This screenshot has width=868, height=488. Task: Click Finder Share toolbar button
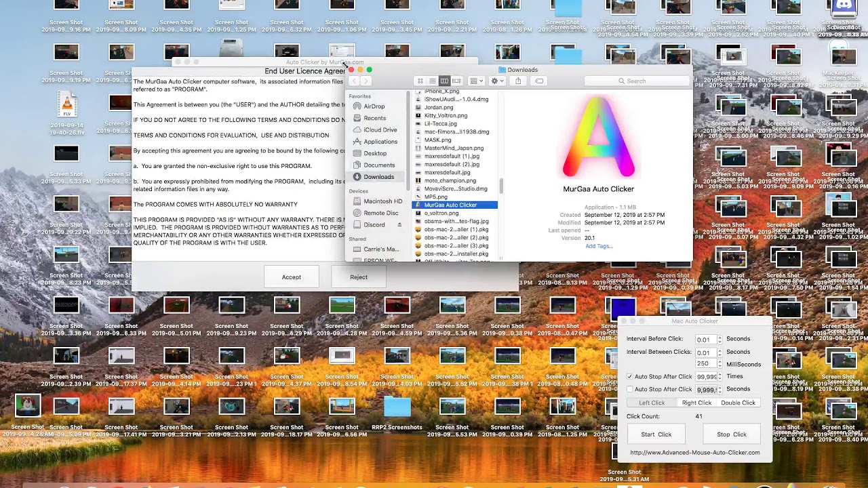(518, 81)
